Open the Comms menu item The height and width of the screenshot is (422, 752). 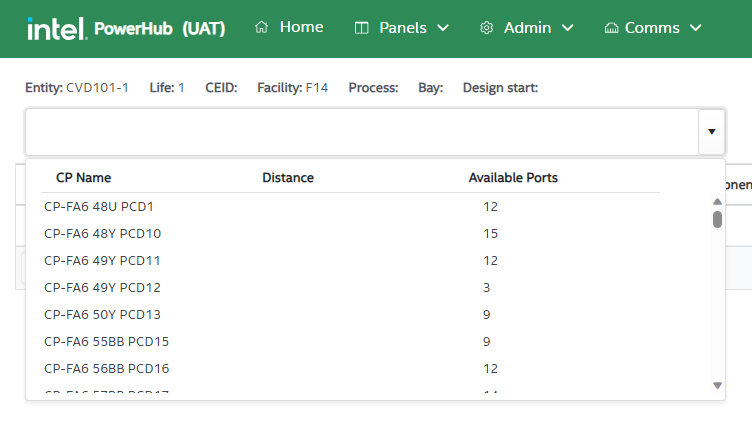coord(652,28)
